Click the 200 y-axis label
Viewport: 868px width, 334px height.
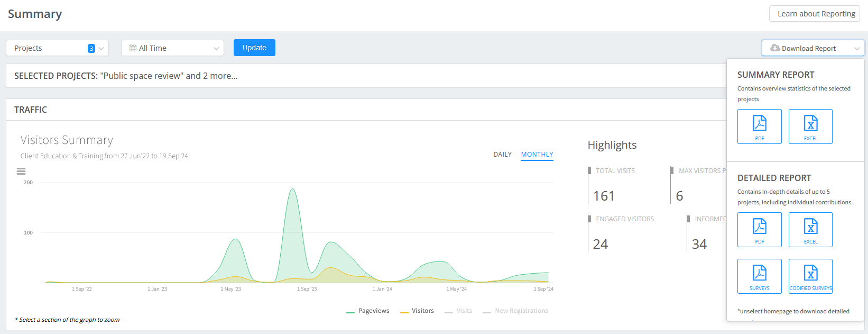28,183
